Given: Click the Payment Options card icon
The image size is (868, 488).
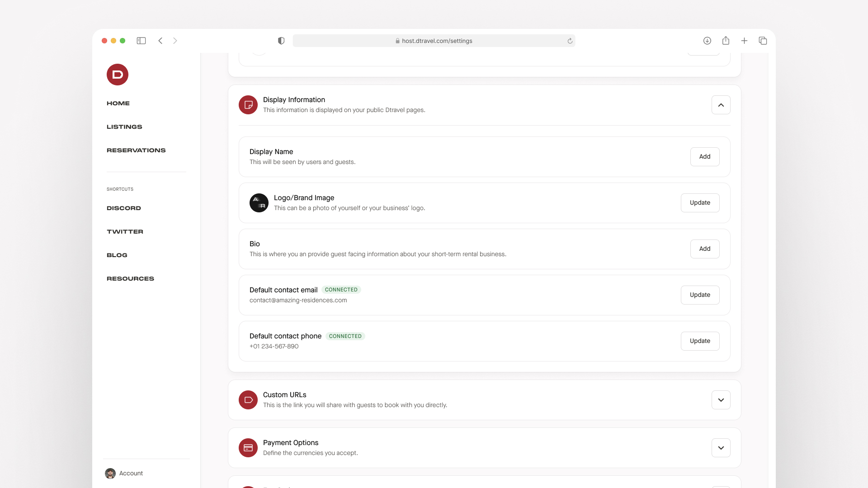Looking at the screenshot, I should (248, 448).
